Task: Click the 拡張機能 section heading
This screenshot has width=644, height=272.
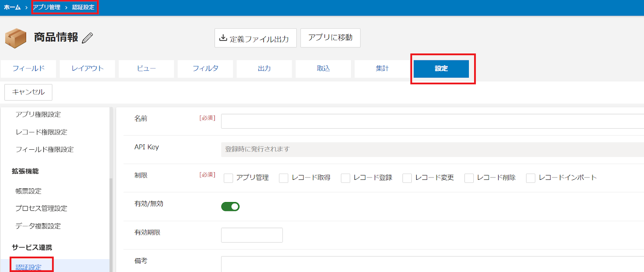Action: [x=25, y=171]
